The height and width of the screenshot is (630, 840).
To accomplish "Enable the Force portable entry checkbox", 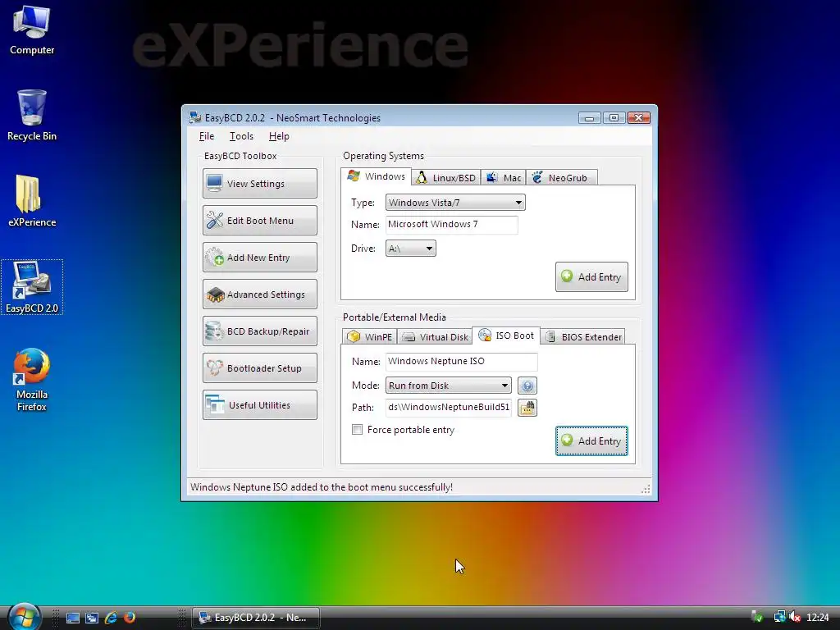I will coord(358,430).
